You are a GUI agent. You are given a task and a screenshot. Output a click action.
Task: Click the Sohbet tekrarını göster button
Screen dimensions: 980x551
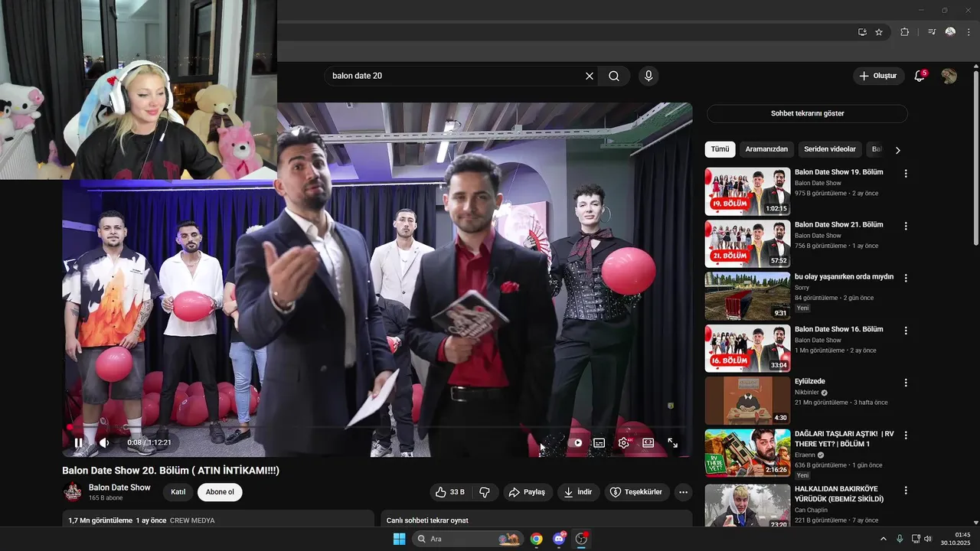coord(807,113)
